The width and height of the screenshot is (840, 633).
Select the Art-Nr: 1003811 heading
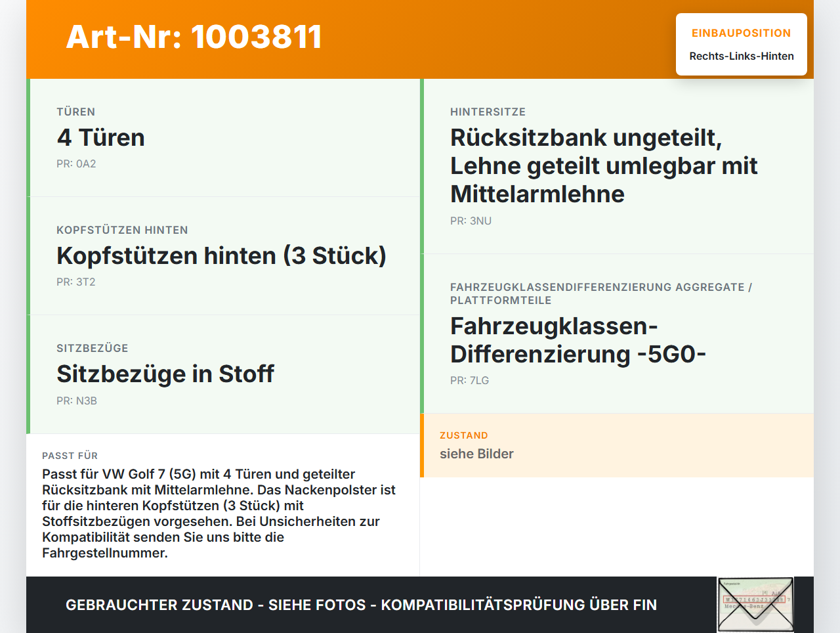[x=194, y=37]
